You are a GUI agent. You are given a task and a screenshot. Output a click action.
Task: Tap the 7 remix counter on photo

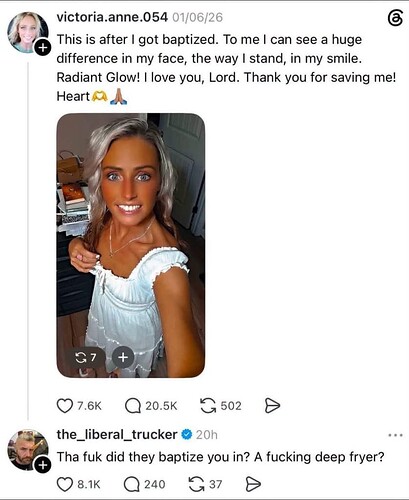click(x=86, y=358)
